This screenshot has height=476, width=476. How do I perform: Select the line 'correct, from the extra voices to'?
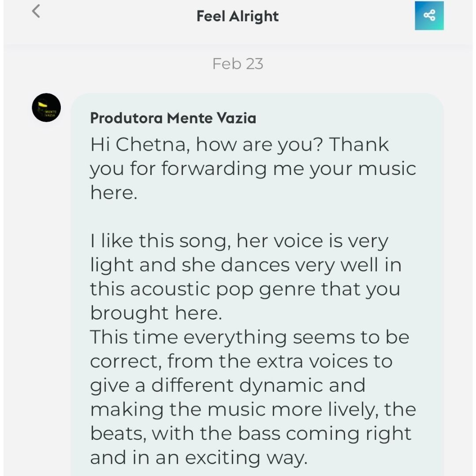[x=242, y=361]
